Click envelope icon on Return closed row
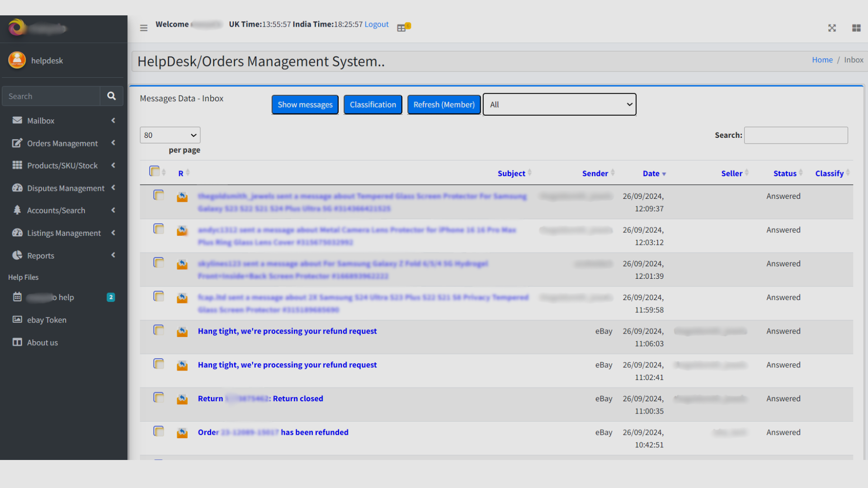The height and width of the screenshot is (488, 868). pyautogui.click(x=182, y=399)
